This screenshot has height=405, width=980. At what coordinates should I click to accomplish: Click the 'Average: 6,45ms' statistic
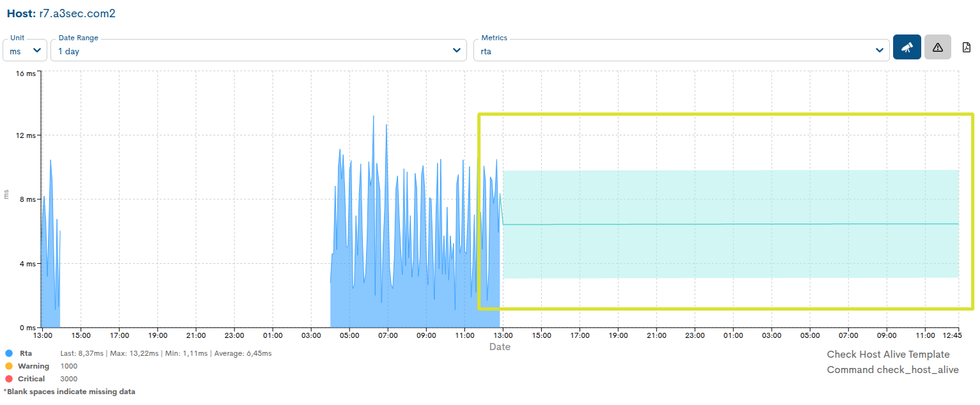click(243, 353)
